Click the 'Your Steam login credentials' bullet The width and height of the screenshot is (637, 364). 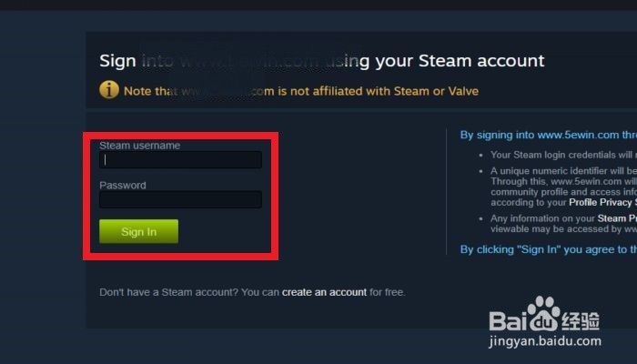[563, 155]
